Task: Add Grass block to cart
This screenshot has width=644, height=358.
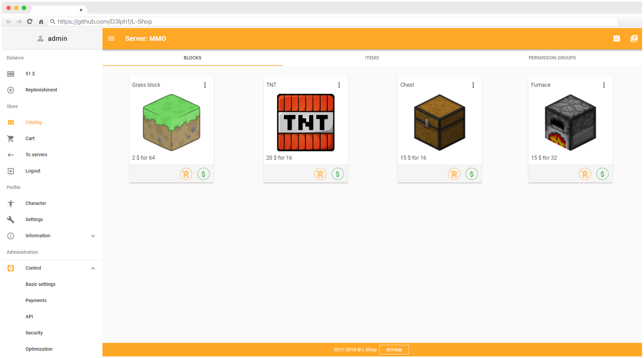Action: 186,174
